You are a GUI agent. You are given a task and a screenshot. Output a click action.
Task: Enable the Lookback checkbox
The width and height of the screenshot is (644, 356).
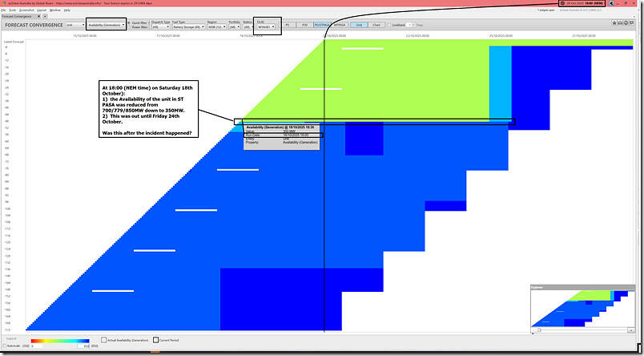point(388,25)
